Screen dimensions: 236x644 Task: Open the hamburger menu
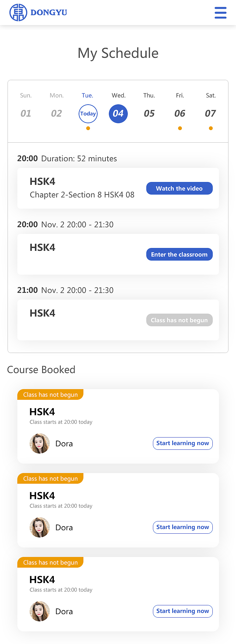220,13
